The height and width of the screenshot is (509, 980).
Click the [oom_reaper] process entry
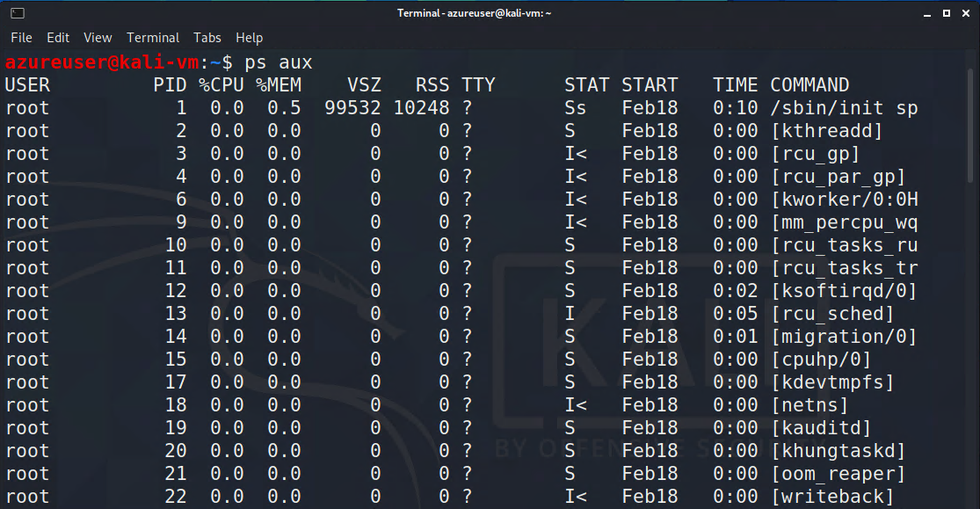coord(838,474)
